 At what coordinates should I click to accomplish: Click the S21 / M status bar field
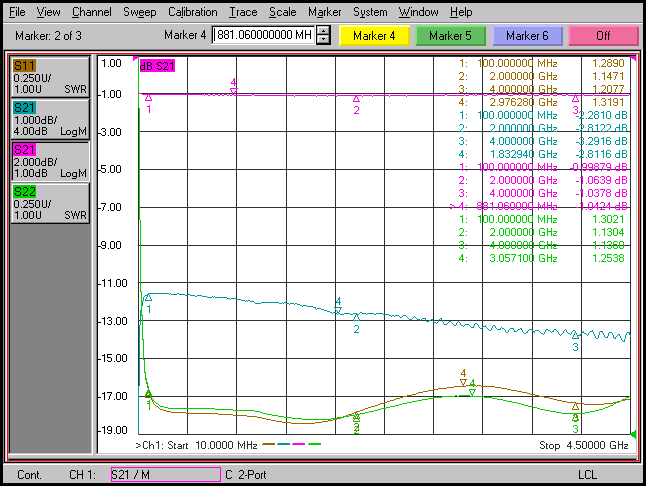166,474
